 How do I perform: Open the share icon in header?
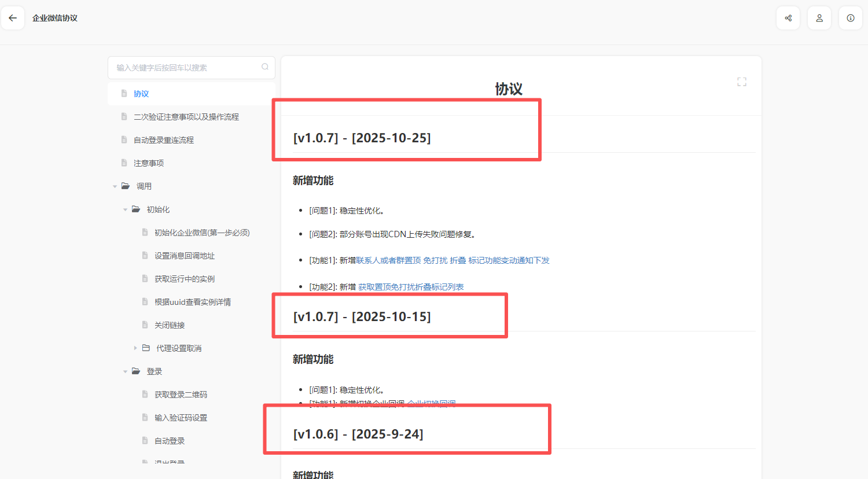[788, 18]
